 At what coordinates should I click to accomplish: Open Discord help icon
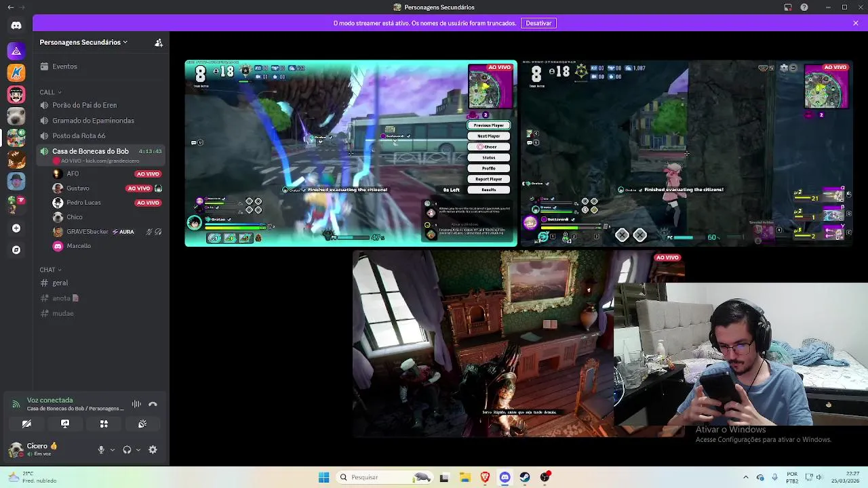(804, 7)
